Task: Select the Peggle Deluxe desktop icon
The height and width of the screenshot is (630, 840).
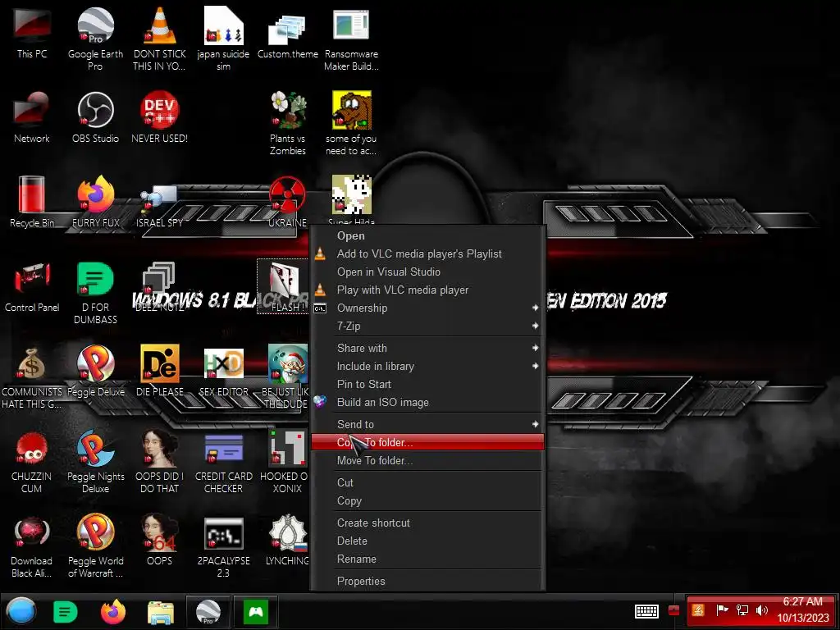Action: point(96,371)
